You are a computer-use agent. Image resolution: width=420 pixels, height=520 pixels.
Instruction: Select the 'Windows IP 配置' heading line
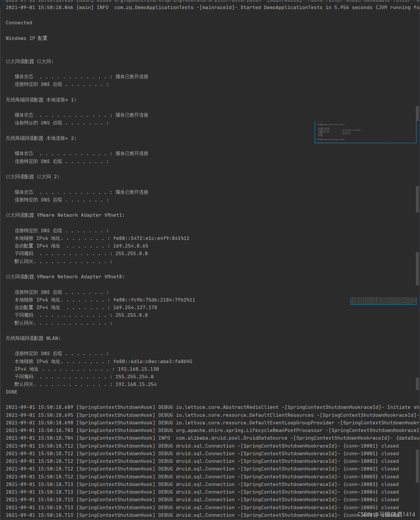coord(27,38)
